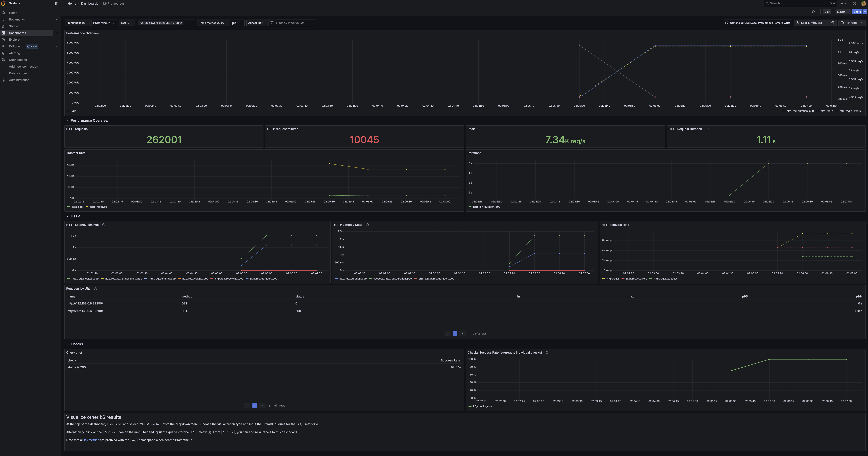
Task: Click the Grafana logo
Action: coord(3,3)
